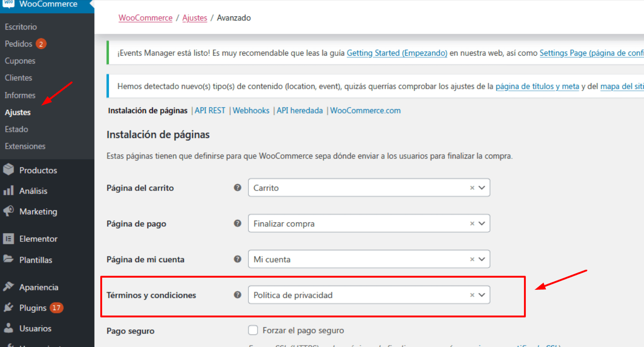Screen dimensions: 644x347
Task: Open Extensiones in the sidebar
Action: 25,146
